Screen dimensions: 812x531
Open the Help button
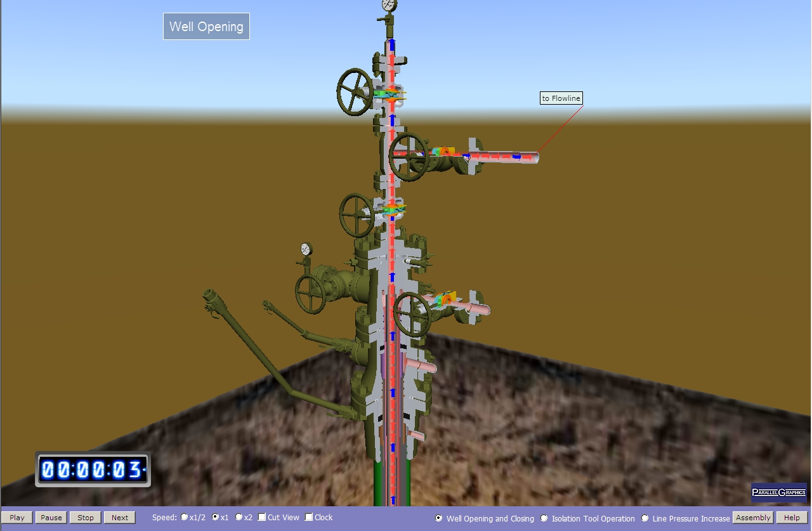click(x=792, y=518)
